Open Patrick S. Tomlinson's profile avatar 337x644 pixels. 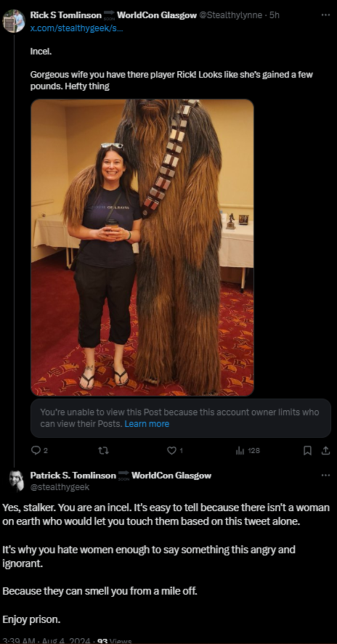[x=17, y=481]
